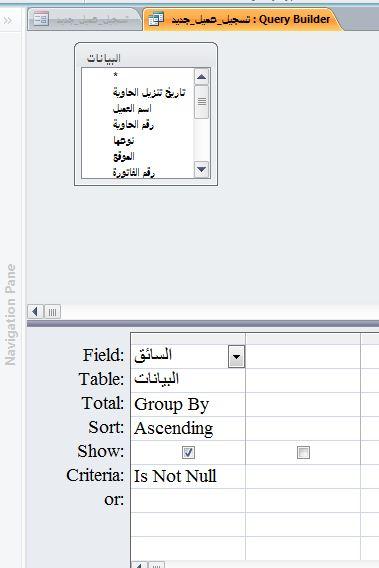Select asterisk all-fields entry in البيانات table
The height and width of the screenshot is (568, 379).
click(x=116, y=76)
